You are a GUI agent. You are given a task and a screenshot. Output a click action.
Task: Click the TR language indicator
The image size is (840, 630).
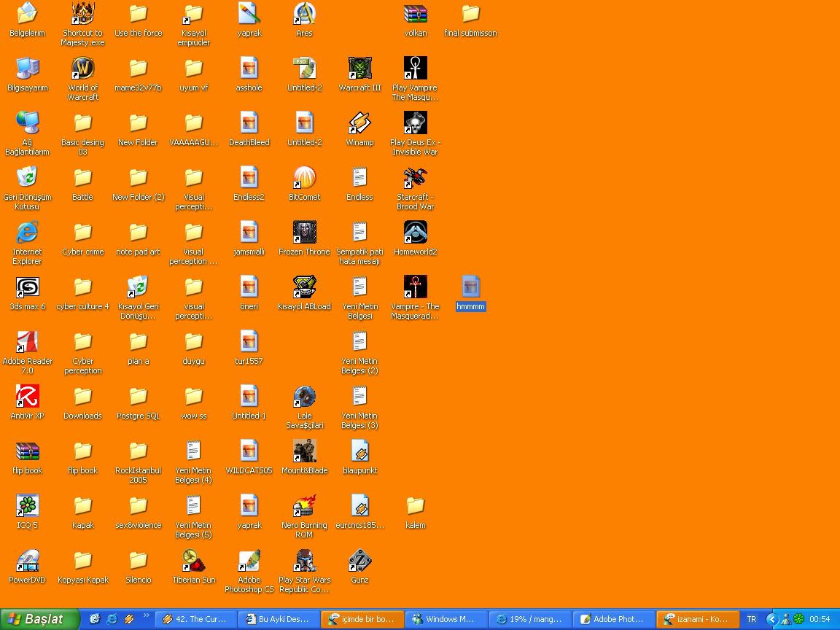click(751, 619)
